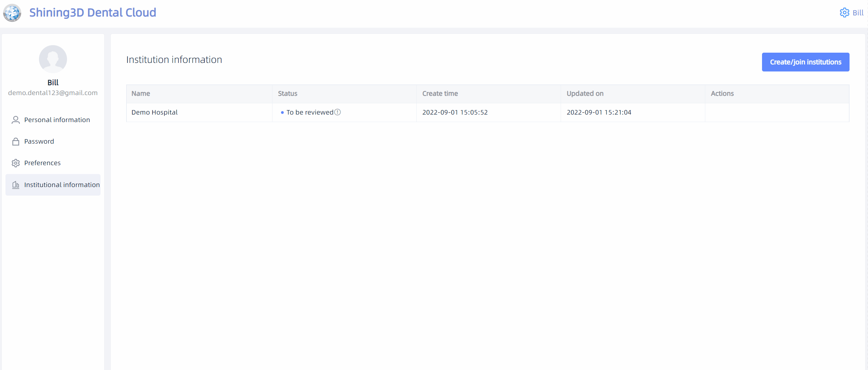Click the building icon for Institutional information
The image size is (868, 370).
[16, 185]
